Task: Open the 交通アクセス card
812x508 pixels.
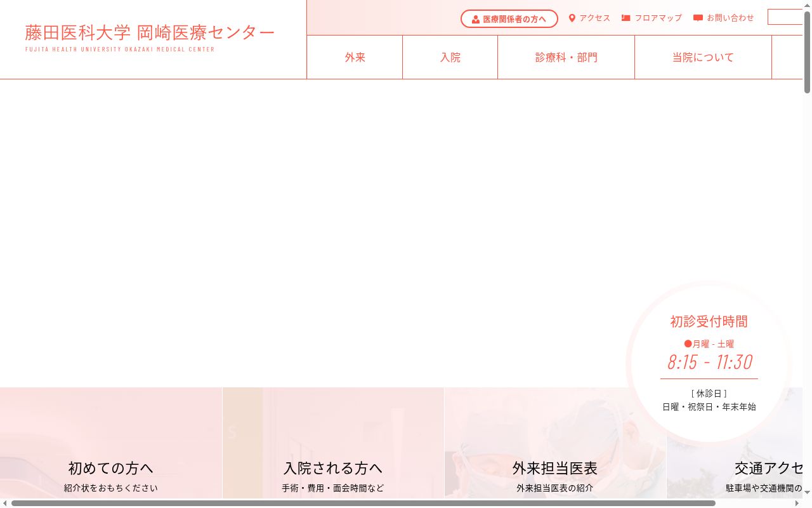Action: [735, 443]
